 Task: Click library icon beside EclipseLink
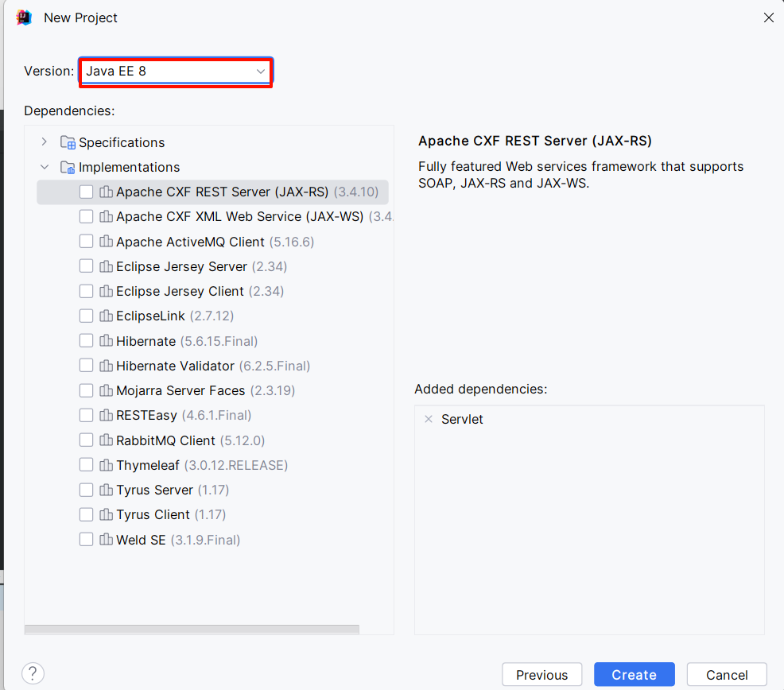(106, 316)
